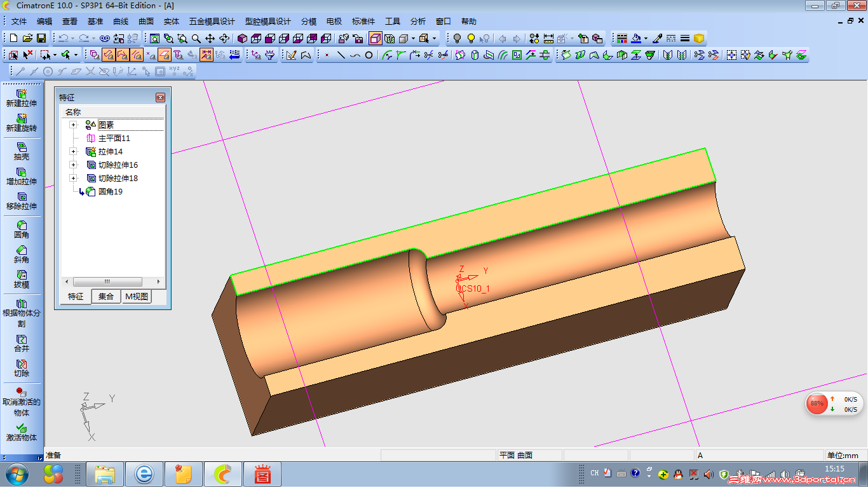The width and height of the screenshot is (868, 488).
Task: Open the undo history dropdown arrow
Action: point(73,38)
